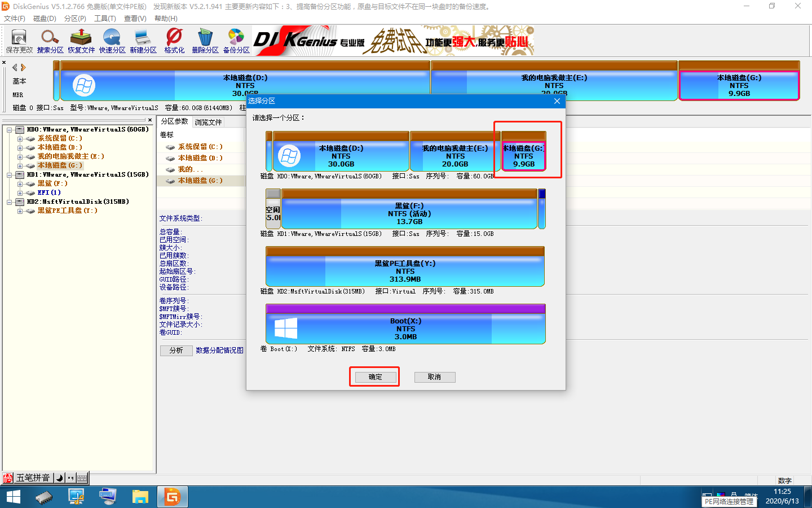
Task: Open the 查看(V) menu
Action: (x=135, y=19)
